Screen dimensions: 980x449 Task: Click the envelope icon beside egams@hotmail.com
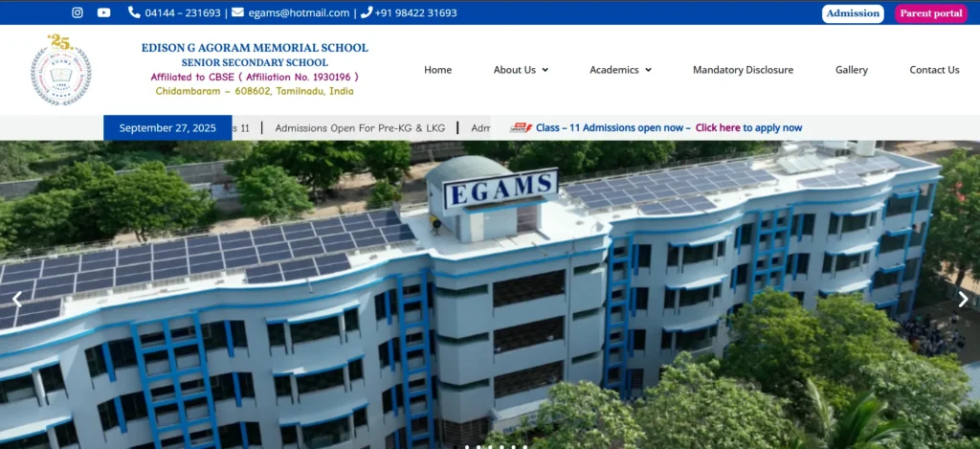(237, 12)
